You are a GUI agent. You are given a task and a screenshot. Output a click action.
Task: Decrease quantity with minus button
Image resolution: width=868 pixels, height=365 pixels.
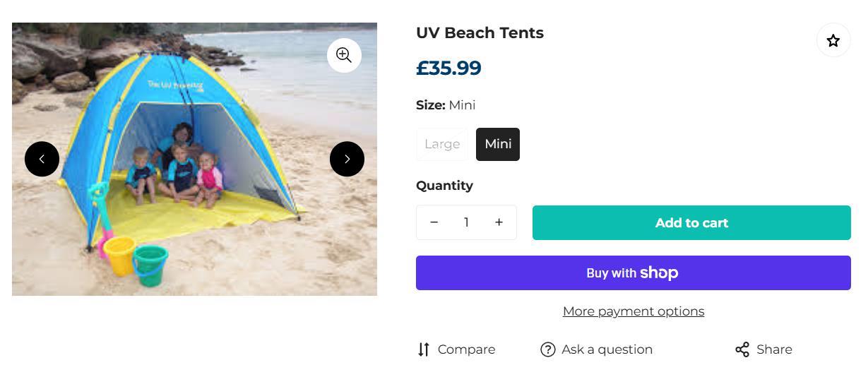(434, 222)
